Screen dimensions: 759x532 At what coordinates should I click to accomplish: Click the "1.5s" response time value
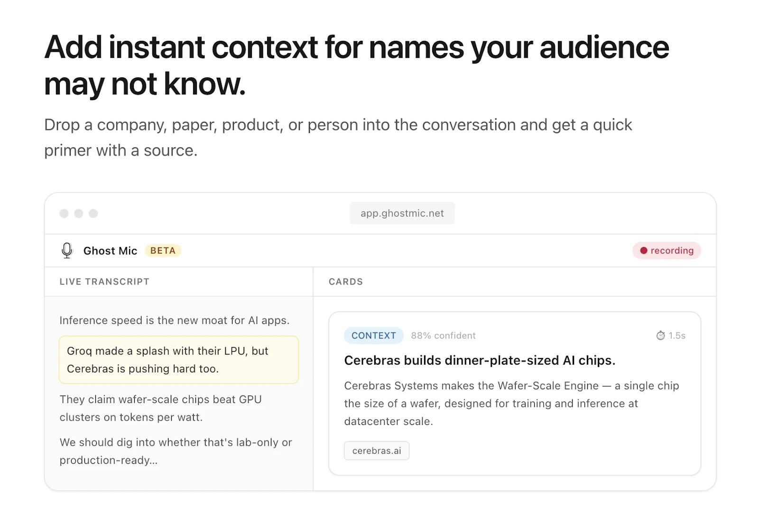(x=677, y=336)
